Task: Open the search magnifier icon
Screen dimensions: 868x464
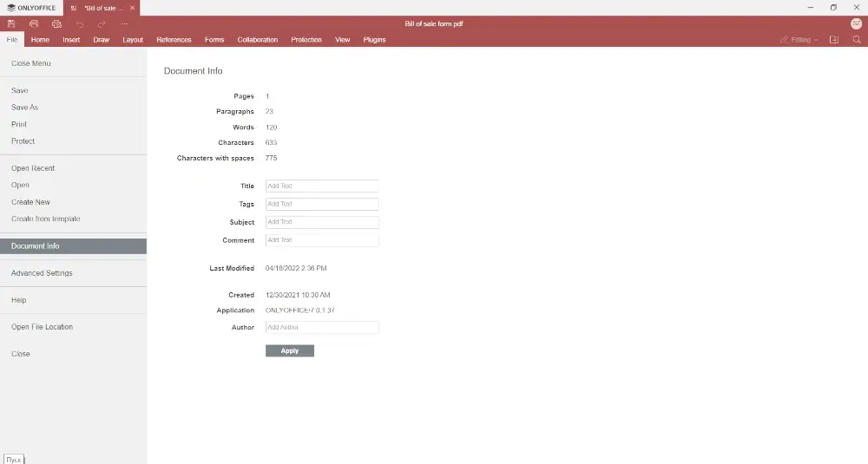Action: coord(857,40)
